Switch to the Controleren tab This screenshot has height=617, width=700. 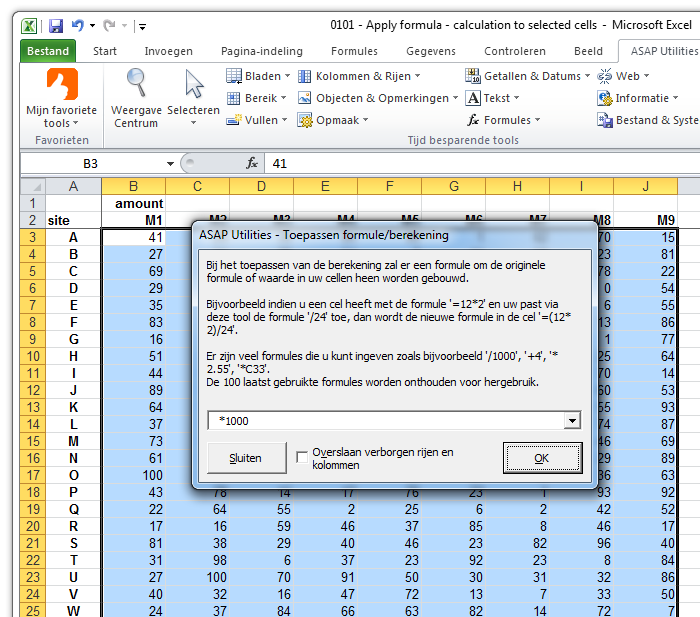(x=515, y=51)
